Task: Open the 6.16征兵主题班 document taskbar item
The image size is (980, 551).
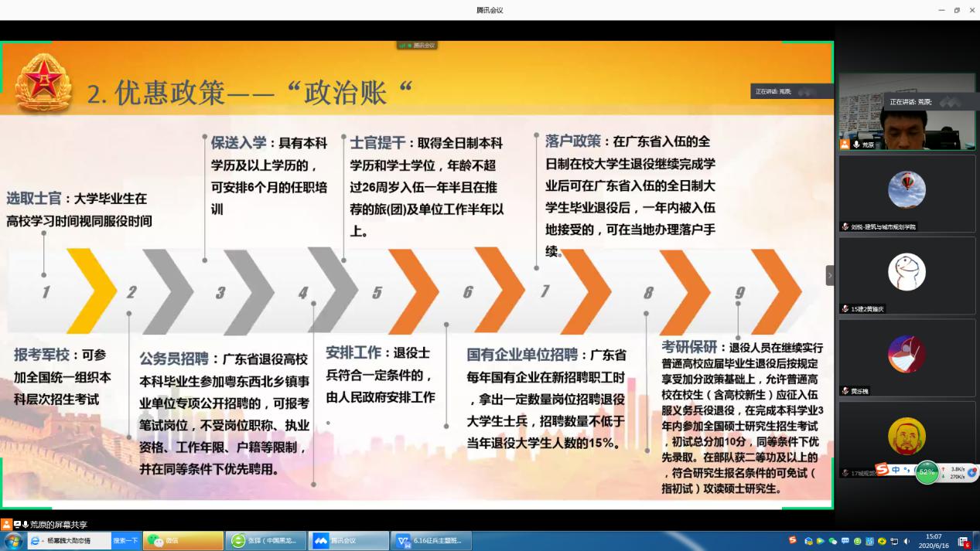Action: (x=432, y=541)
